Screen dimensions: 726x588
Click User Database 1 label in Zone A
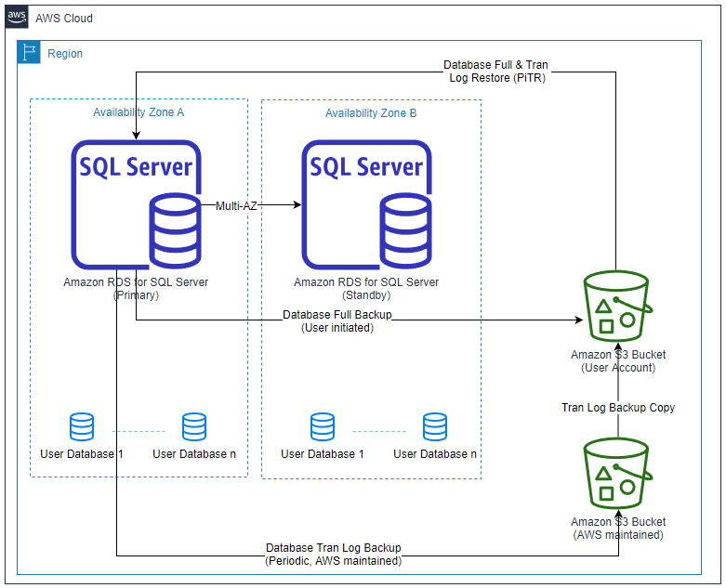[x=82, y=454]
